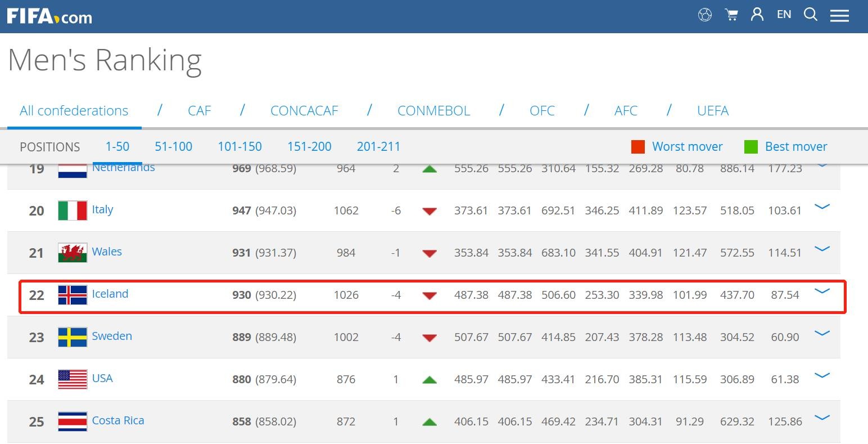Viewport: 868px width, 444px height.
Task: Click the Iceland flag icon
Action: (x=73, y=295)
